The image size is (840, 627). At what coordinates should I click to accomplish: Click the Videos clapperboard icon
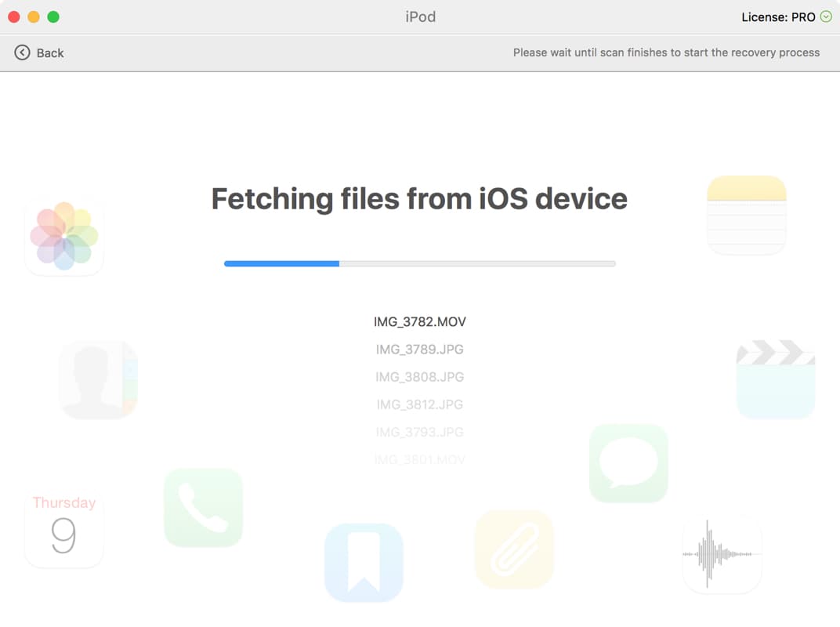(x=776, y=379)
